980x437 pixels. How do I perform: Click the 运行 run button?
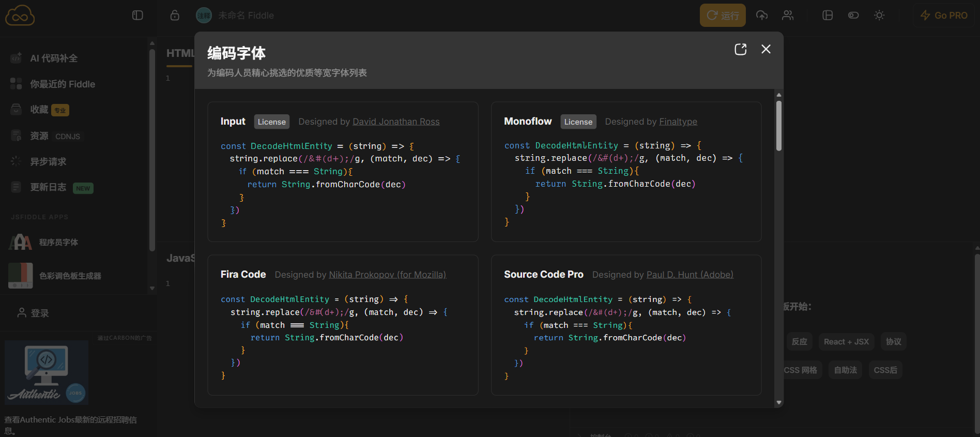click(723, 16)
